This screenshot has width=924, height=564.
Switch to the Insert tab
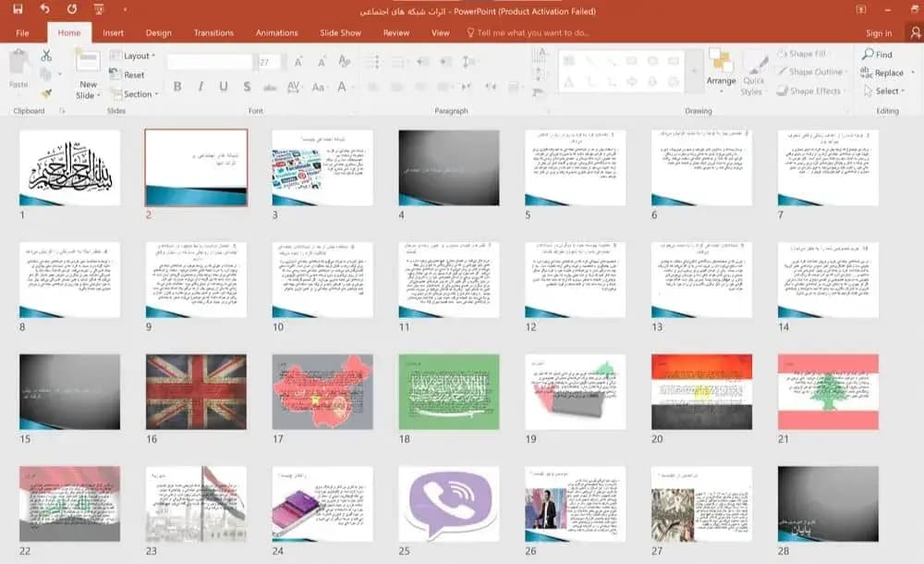(113, 33)
